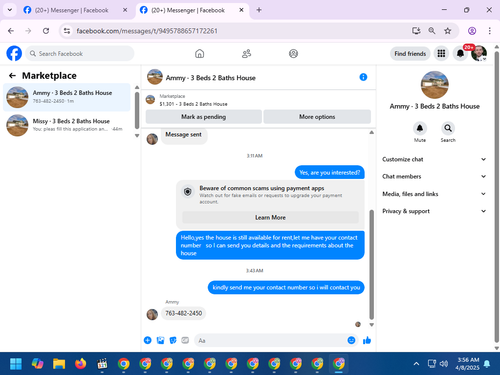The height and width of the screenshot is (375, 500).
Task: Search within the conversation
Action: (448, 128)
